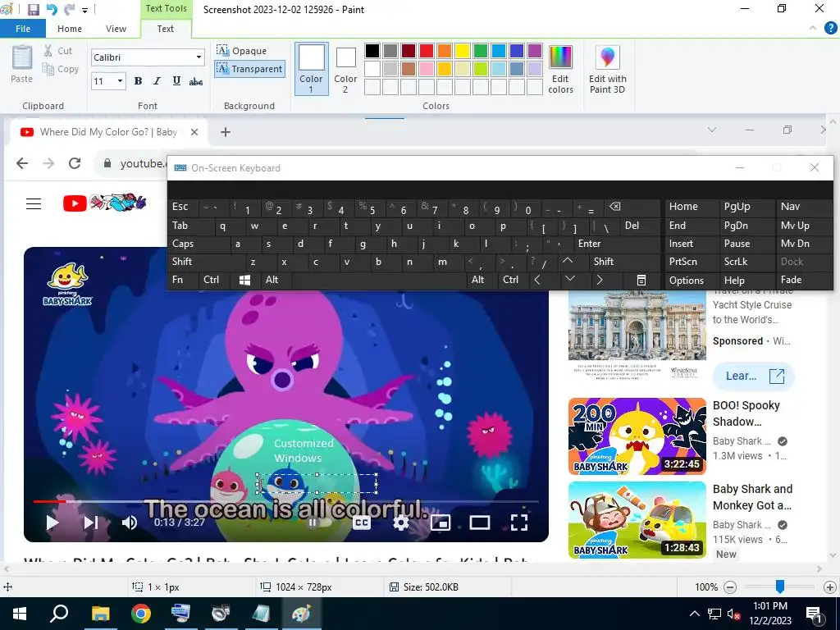
Task: Click the Undo arrow in quick access toolbar
Action: click(52, 9)
